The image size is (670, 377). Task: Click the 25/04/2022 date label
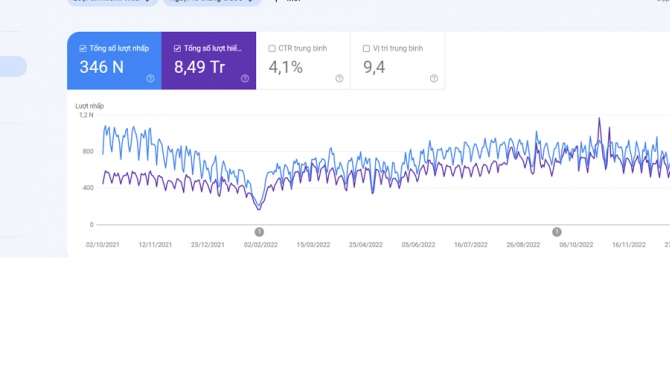point(366,245)
